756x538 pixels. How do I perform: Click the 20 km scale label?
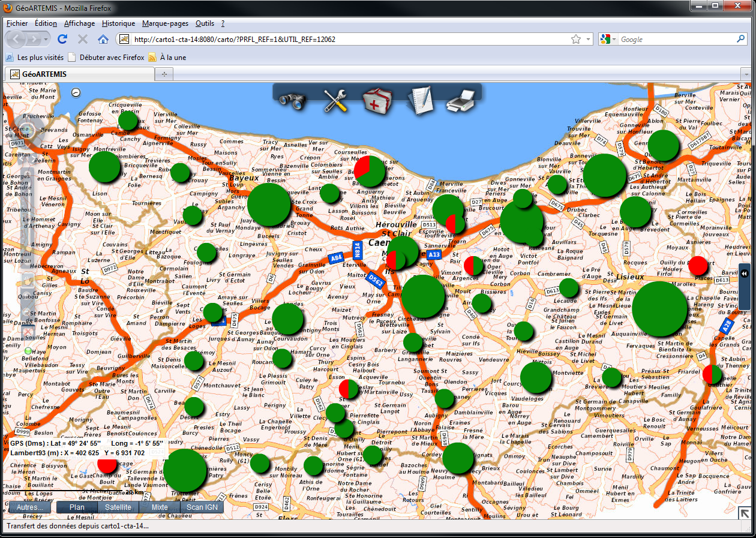click(x=134, y=492)
